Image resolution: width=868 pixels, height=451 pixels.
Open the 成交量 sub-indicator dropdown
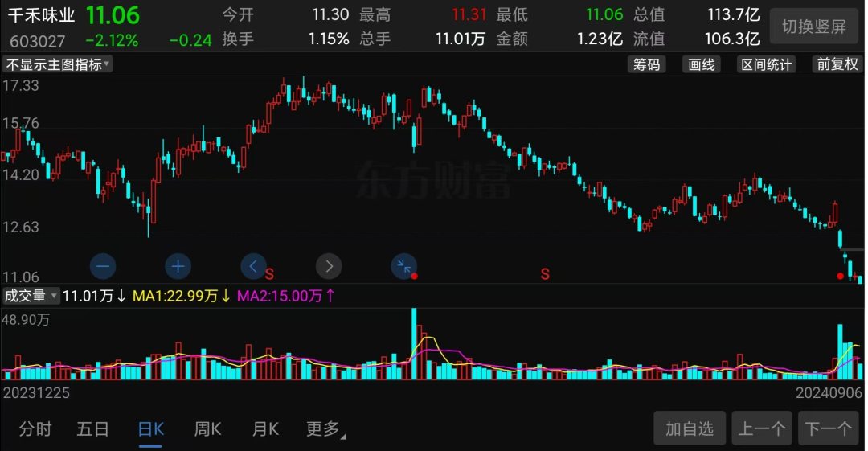pos(31,296)
